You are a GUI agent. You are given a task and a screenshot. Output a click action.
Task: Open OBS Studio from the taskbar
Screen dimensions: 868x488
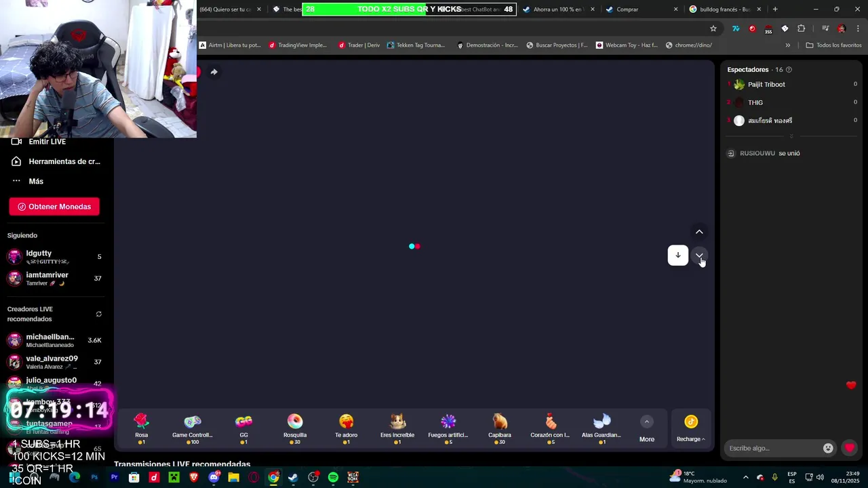pos(313,477)
